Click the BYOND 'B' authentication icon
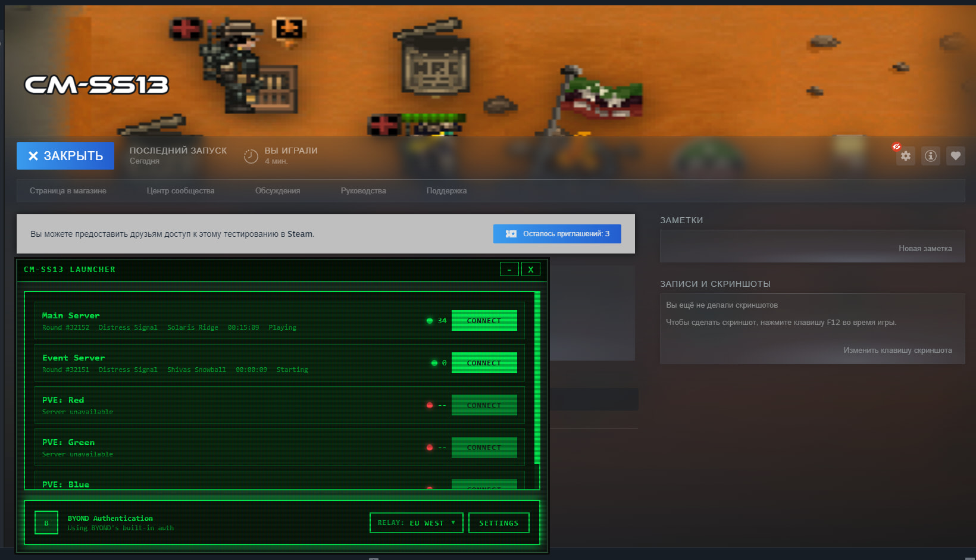976x560 pixels. (x=46, y=523)
